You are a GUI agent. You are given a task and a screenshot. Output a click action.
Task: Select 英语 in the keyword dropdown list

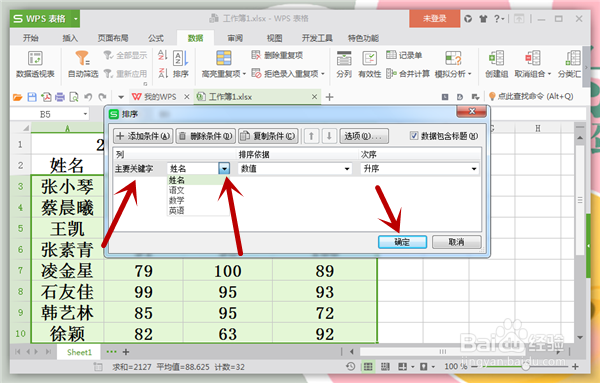click(x=177, y=210)
